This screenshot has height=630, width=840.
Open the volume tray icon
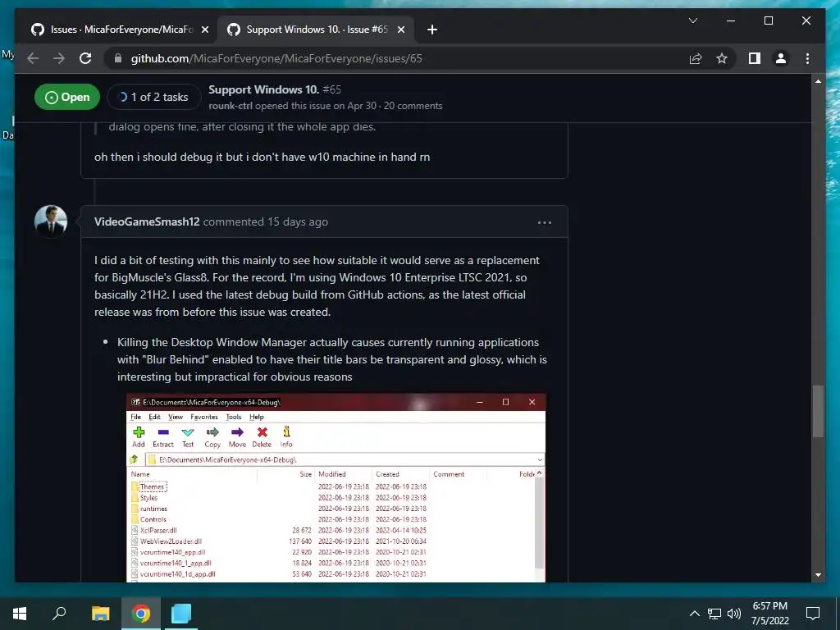(734, 614)
